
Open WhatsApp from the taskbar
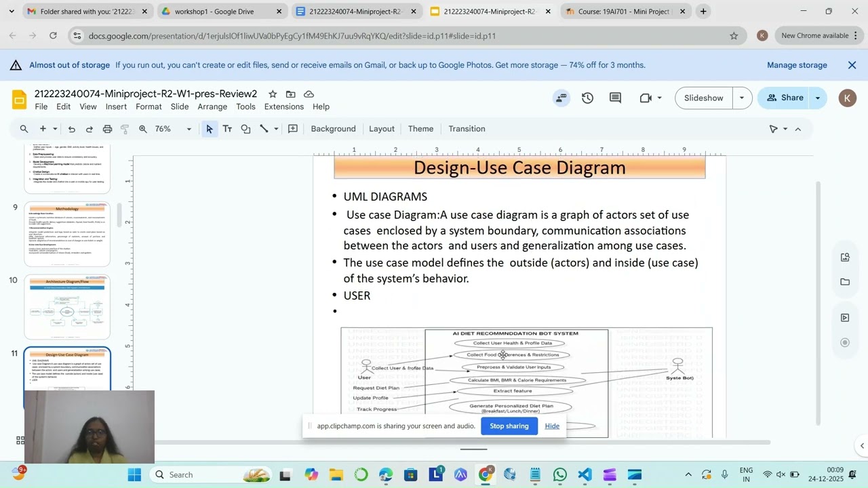pyautogui.click(x=559, y=475)
